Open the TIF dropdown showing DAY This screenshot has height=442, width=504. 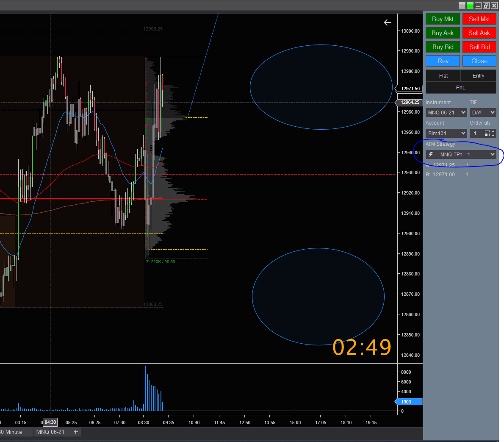click(483, 113)
